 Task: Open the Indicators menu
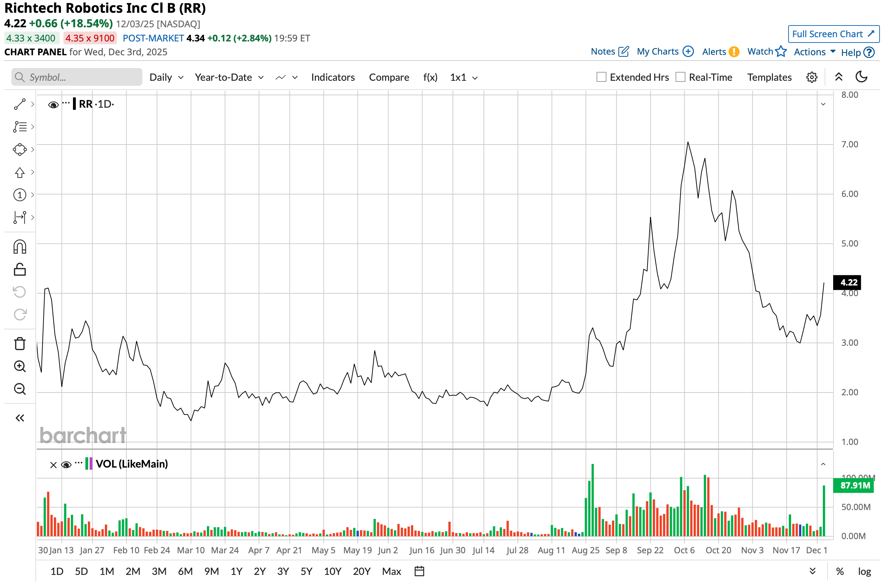pyautogui.click(x=333, y=77)
